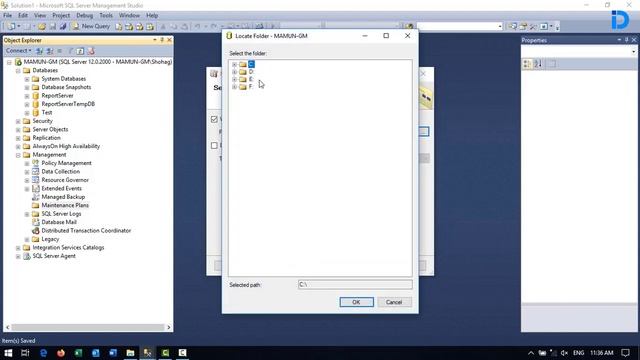640x360 pixels.
Task: Click the Save All icon in main toolbar
Action: 63,27
